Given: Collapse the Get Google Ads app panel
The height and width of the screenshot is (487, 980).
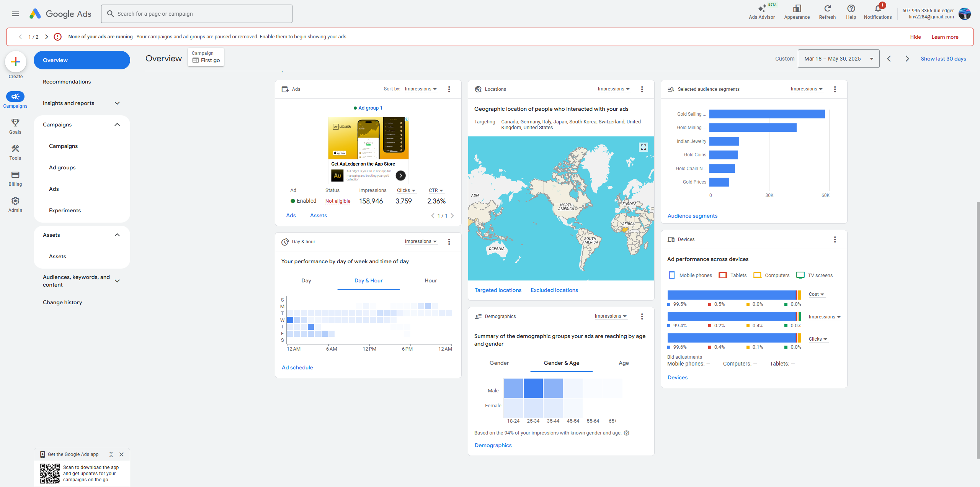Looking at the screenshot, I should (x=111, y=454).
